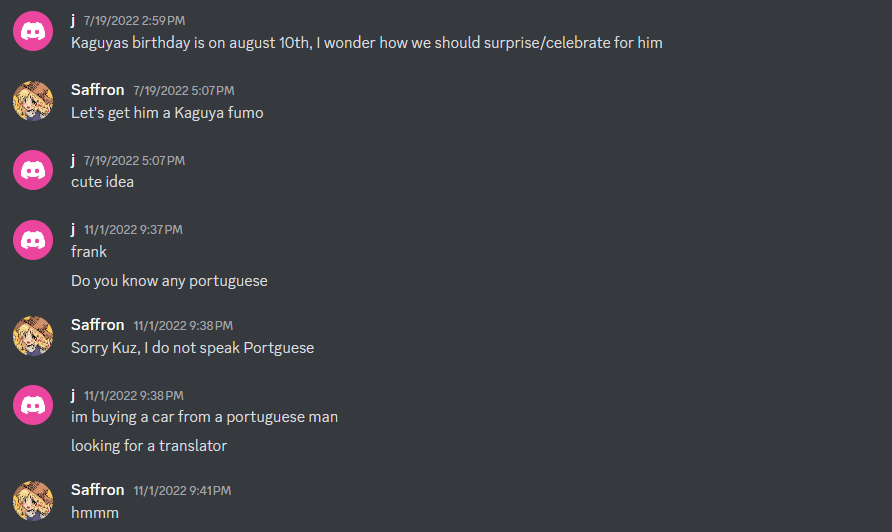The height and width of the screenshot is (532, 892).
Task: Click Saffron's avatar beside the Kaguya fumo message
Action: point(33,101)
